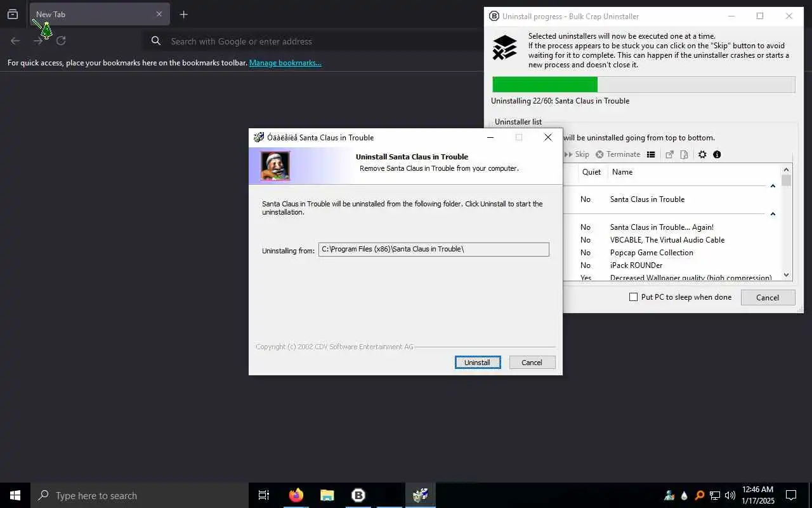Open the volume tray icon
The width and height of the screenshot is (812, 508).
tap(730, 495)
